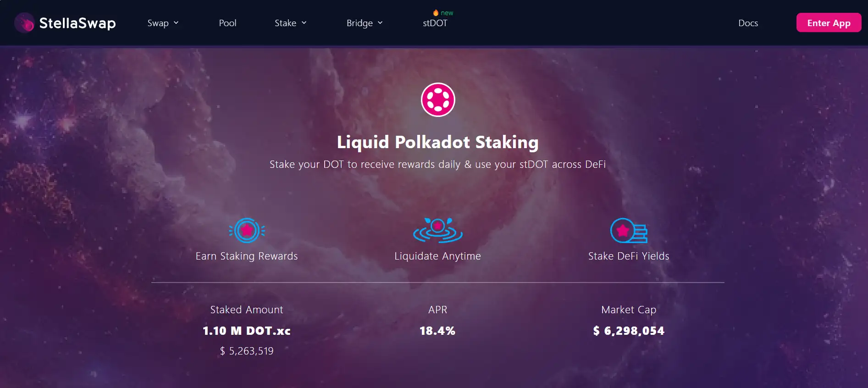The image size is (868, 388).
Task: Click the Liquidate Anytime ripple icon
Action: (438, 230)
